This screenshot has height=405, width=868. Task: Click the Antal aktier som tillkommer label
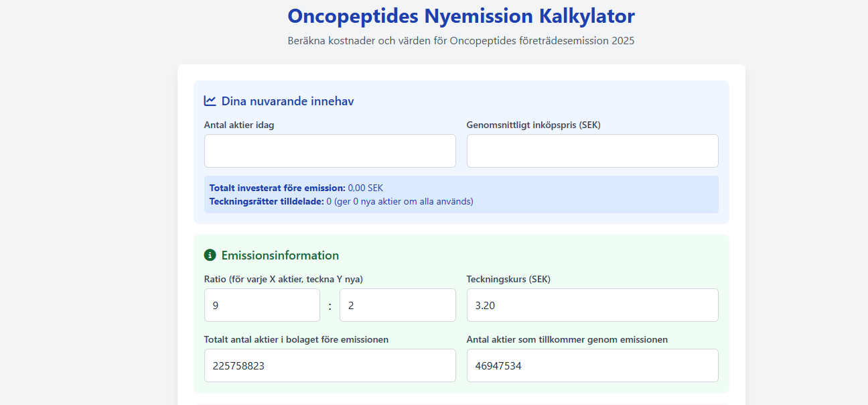(567, 339)
